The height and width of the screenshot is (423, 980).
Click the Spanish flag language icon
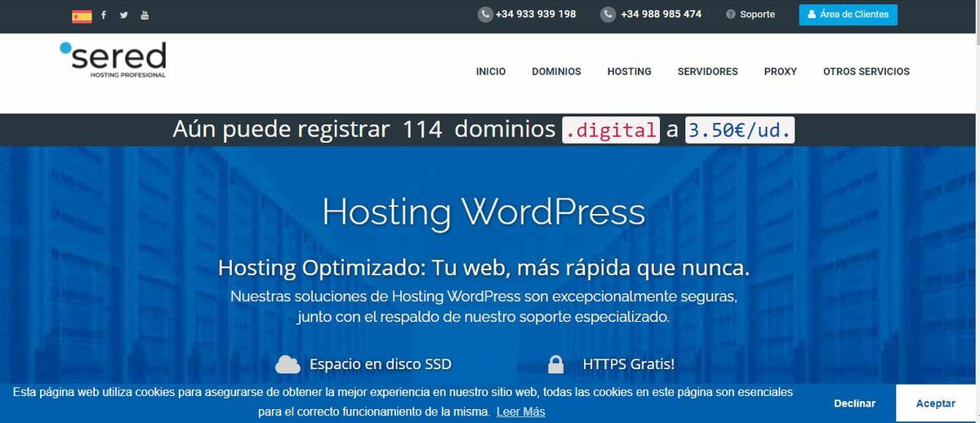pos(82,16)
